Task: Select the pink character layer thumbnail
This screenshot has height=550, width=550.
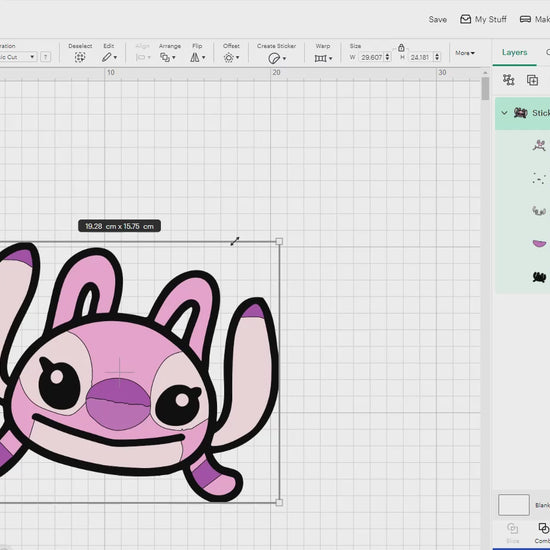Action: (x=539, y=145)
